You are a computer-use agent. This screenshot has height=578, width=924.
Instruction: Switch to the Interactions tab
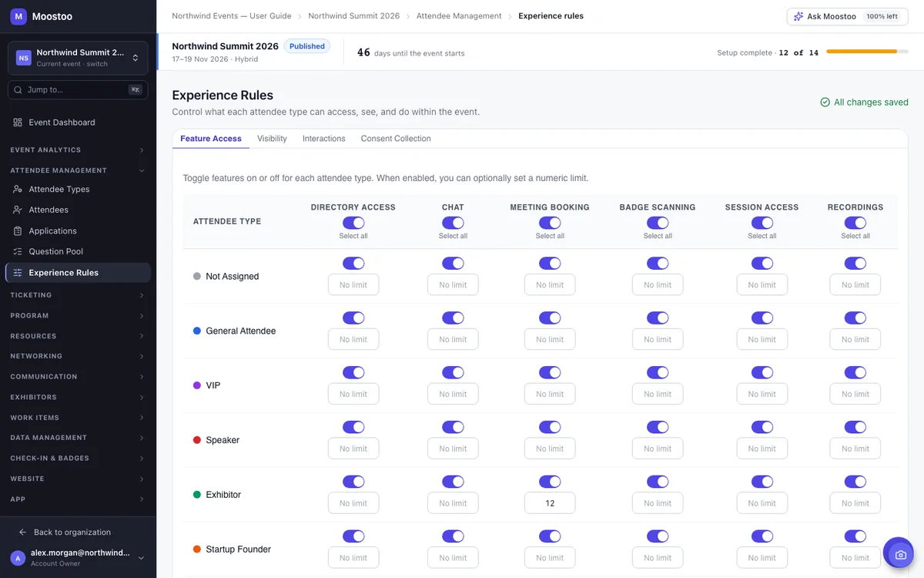(324, 139)
